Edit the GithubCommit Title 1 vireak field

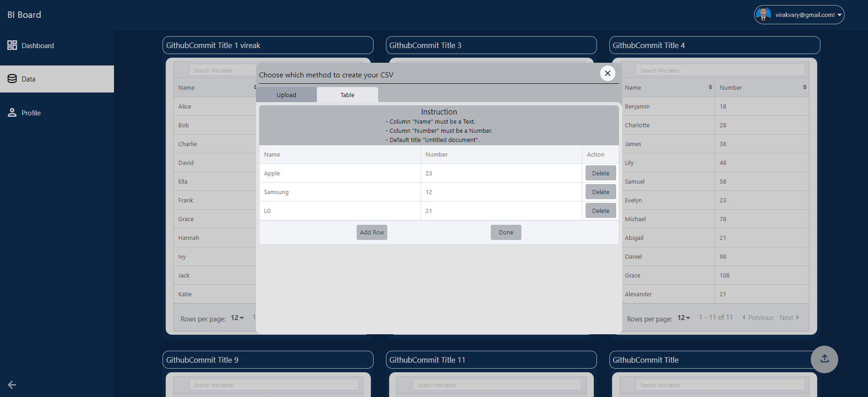pos(268,45)
